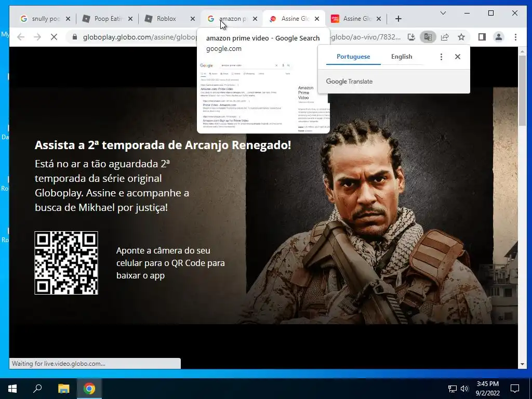532x399 pixels.
Task: Click the Globoplay QR code image
Action: tap(66, 263)
